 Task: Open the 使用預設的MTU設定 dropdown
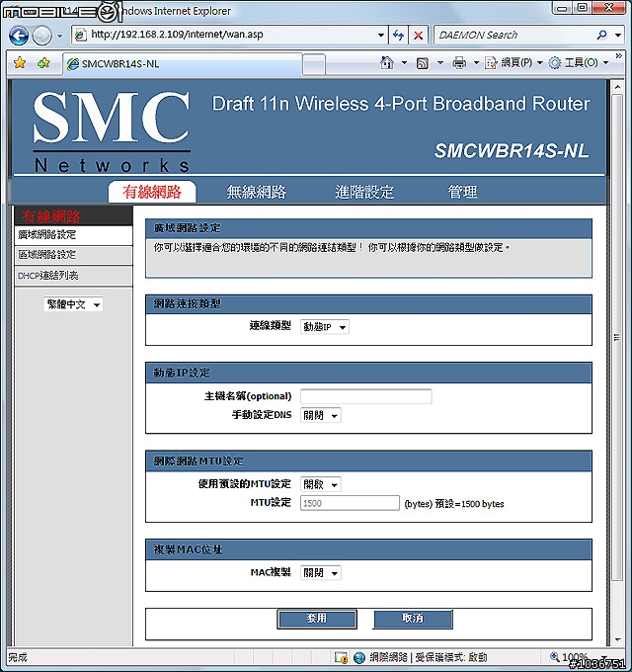point(321,484)
